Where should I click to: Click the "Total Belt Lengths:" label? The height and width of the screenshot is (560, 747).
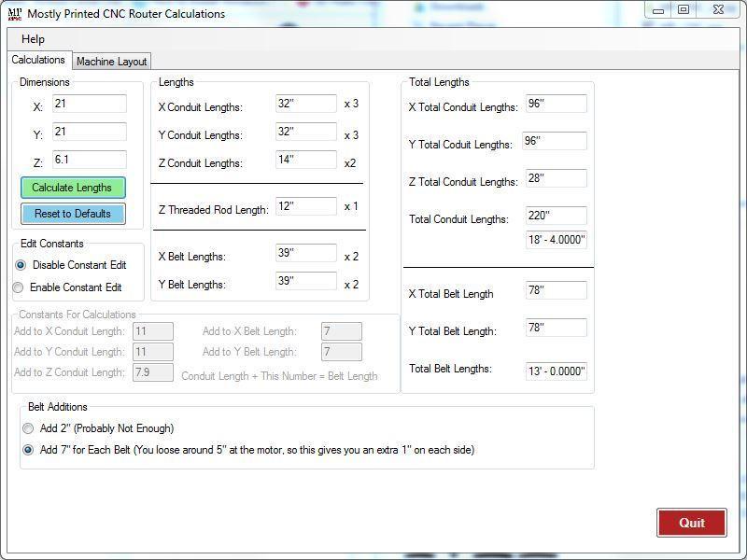coord(450,369)
